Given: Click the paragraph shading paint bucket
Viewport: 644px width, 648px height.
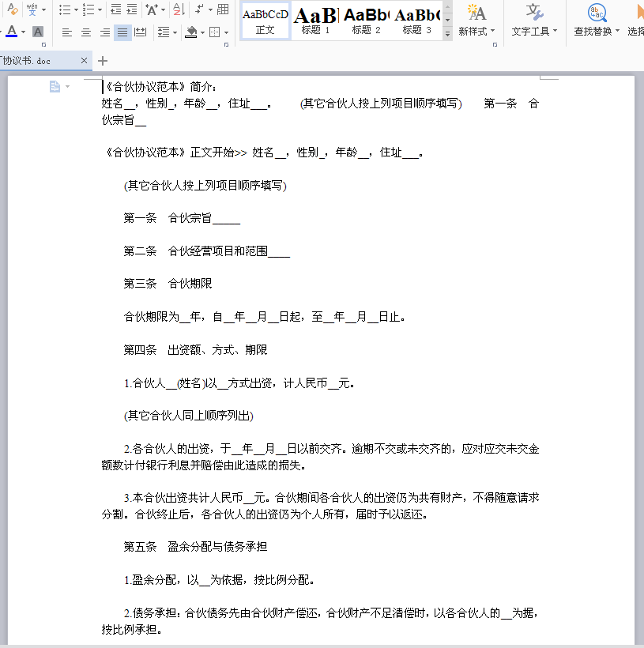Looking at the screenshot, I should click(191, 32).
